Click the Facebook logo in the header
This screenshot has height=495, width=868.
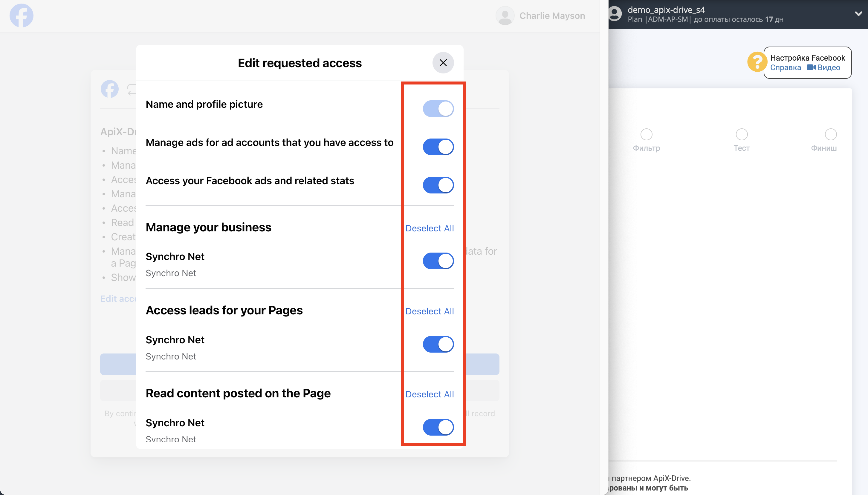point(22,16)
